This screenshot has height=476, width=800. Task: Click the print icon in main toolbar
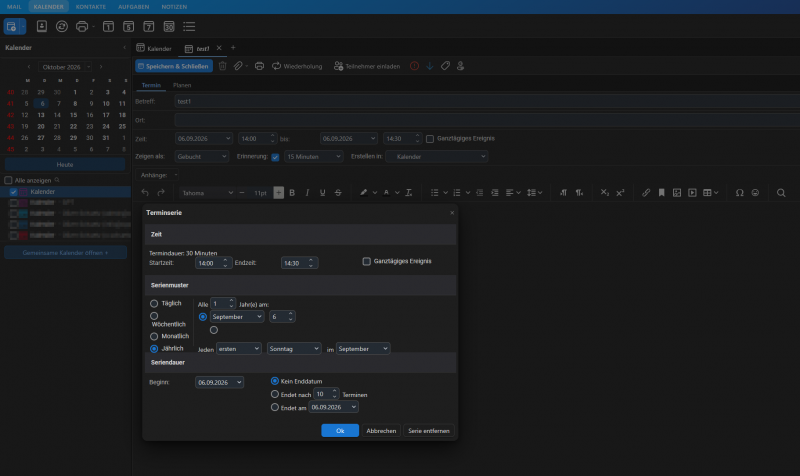[x=82, y=27]
